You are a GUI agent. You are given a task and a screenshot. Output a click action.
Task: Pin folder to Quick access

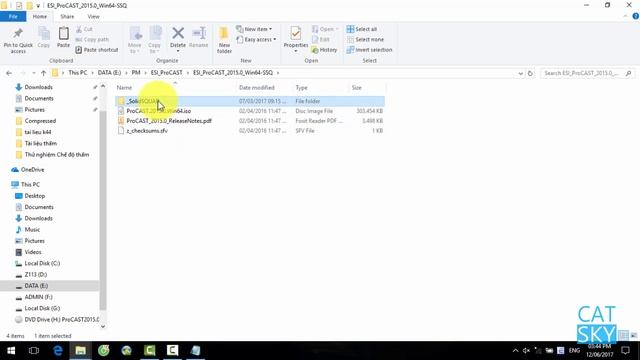[18, 40]
